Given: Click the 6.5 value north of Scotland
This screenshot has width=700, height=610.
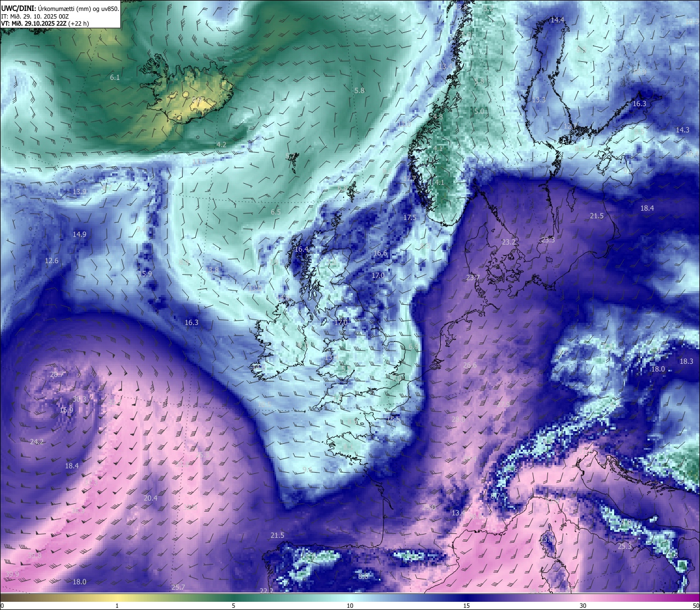Looking at the screenshot, I should pos(276,212).
